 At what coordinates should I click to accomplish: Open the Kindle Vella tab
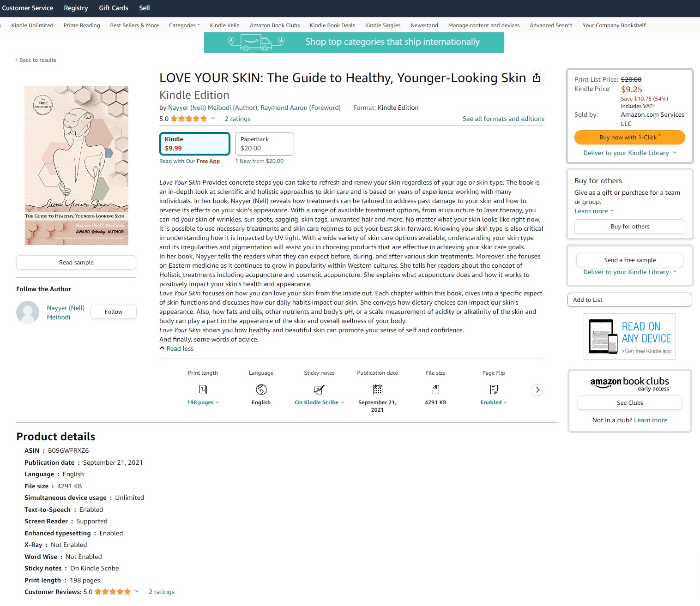(x=224, y=25)
